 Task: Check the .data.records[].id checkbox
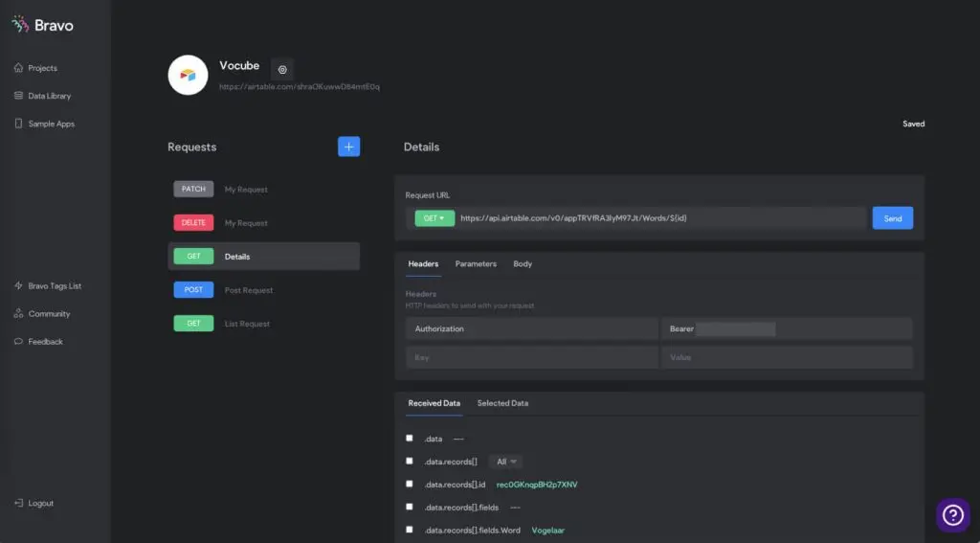[x=410, y=484]
